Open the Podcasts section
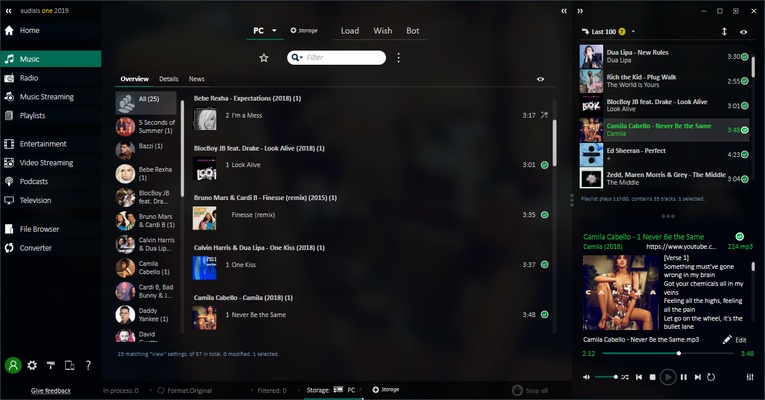Viewport: 765px width, 400px height. point(34,181)
